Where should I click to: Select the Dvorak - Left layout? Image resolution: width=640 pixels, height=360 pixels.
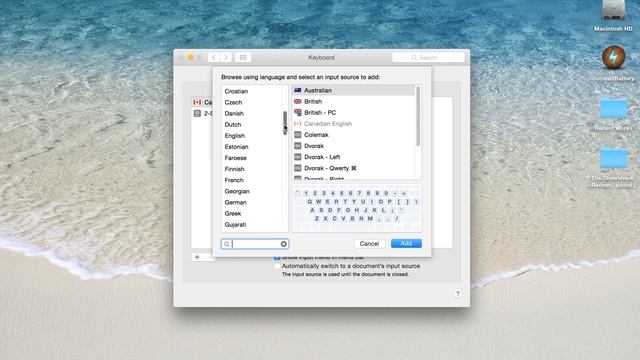pos(353,157)
